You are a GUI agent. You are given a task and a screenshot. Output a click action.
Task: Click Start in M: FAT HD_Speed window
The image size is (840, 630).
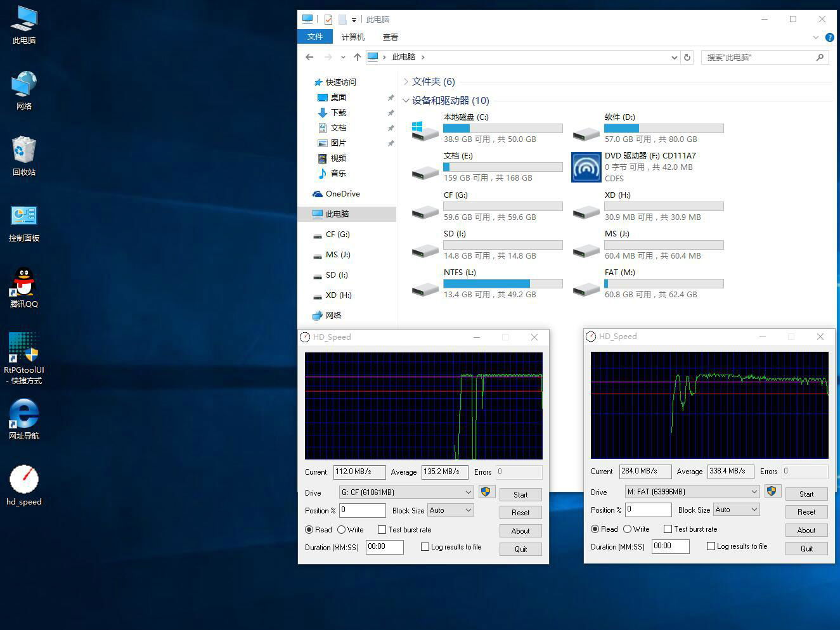[x=806, y=494]
